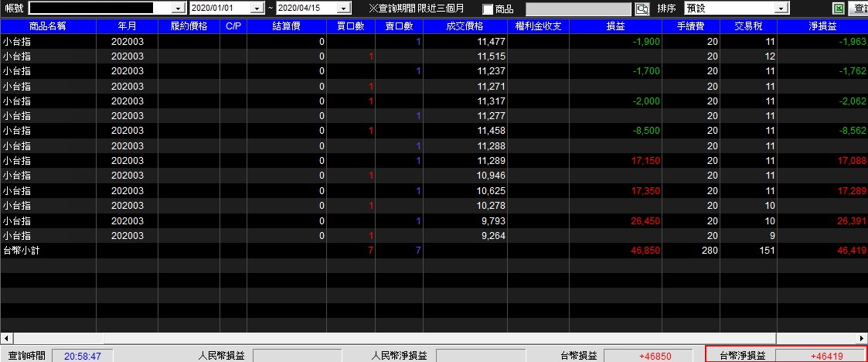
Task: Click the net loss value -2,062
Action: [853, 101]
